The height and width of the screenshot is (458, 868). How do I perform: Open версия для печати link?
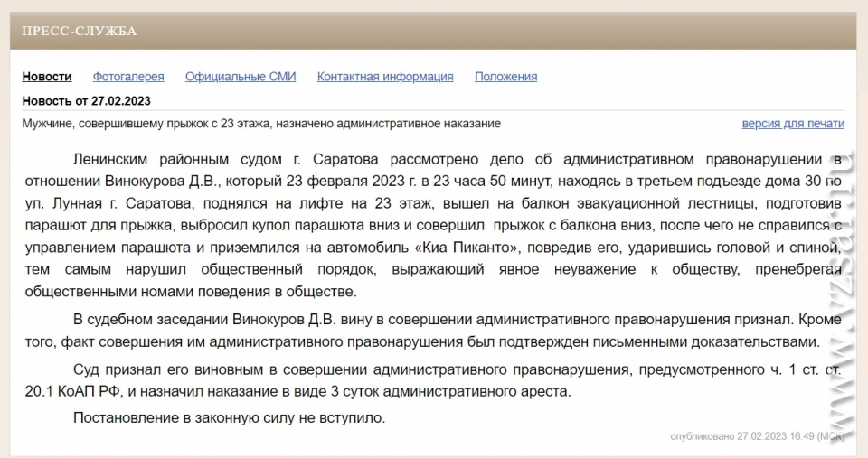click(x=793, y=124)
